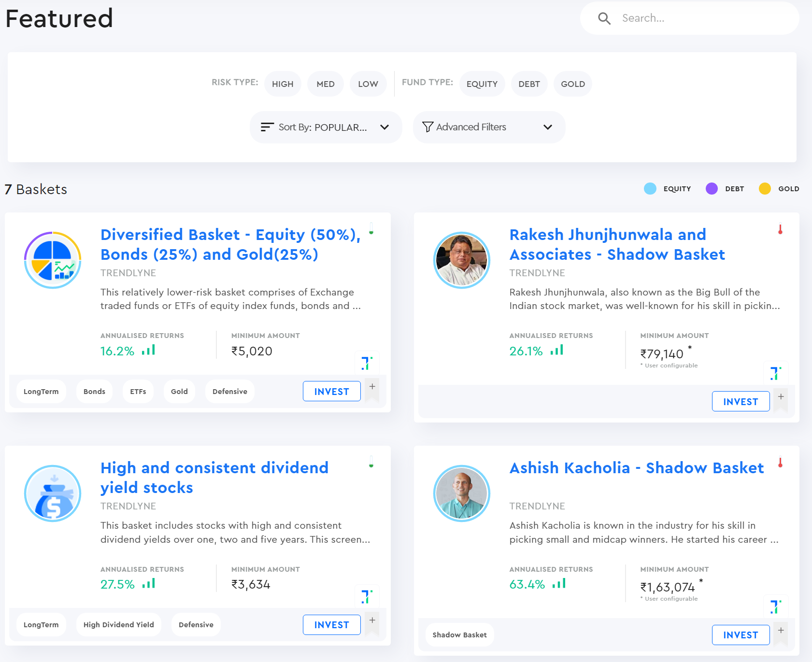Bookmark dividend yield basket with plus icon
The image size is (812, 662).
point(372,623)
